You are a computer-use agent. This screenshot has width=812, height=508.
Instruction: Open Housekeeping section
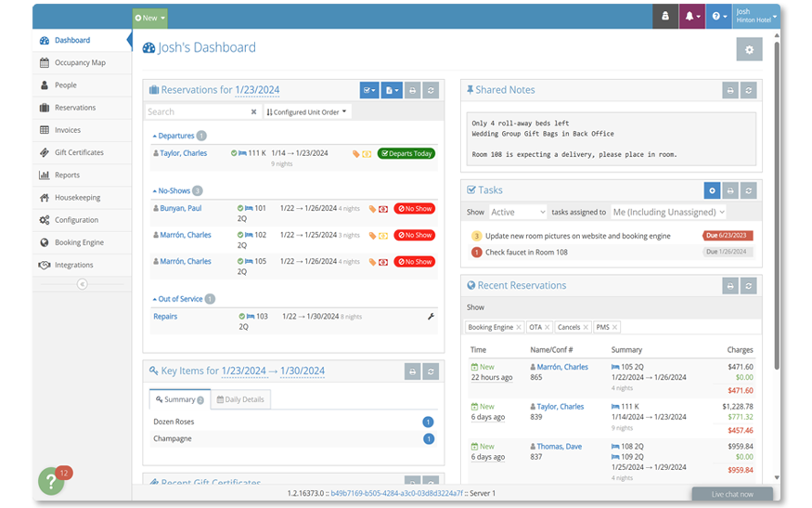coord(82,198)
